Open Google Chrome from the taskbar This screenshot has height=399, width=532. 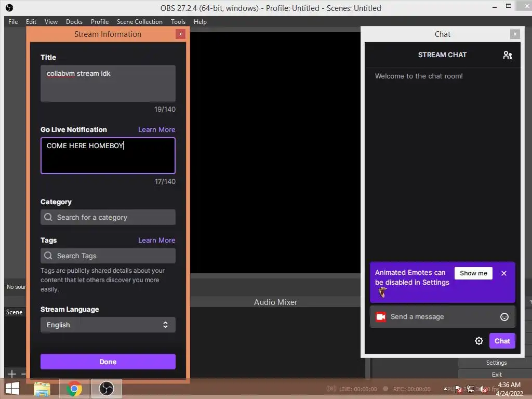pos(74,389)
